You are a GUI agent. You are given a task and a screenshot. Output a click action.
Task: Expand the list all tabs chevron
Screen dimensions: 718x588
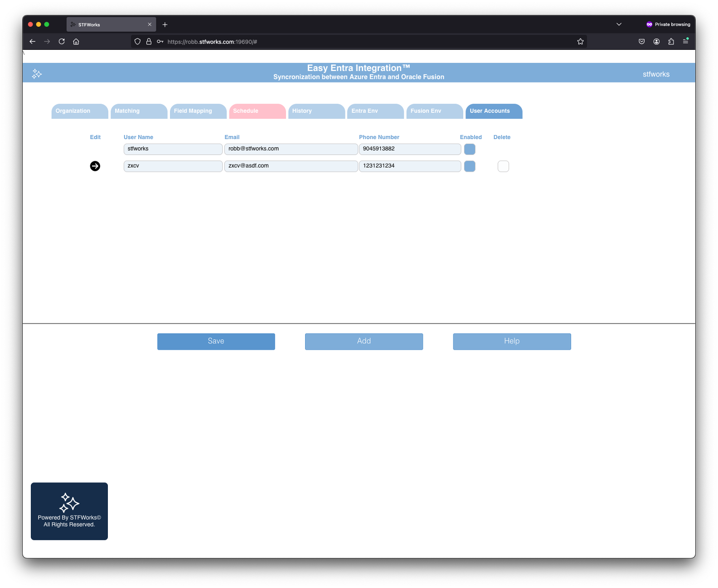[619, 24]
